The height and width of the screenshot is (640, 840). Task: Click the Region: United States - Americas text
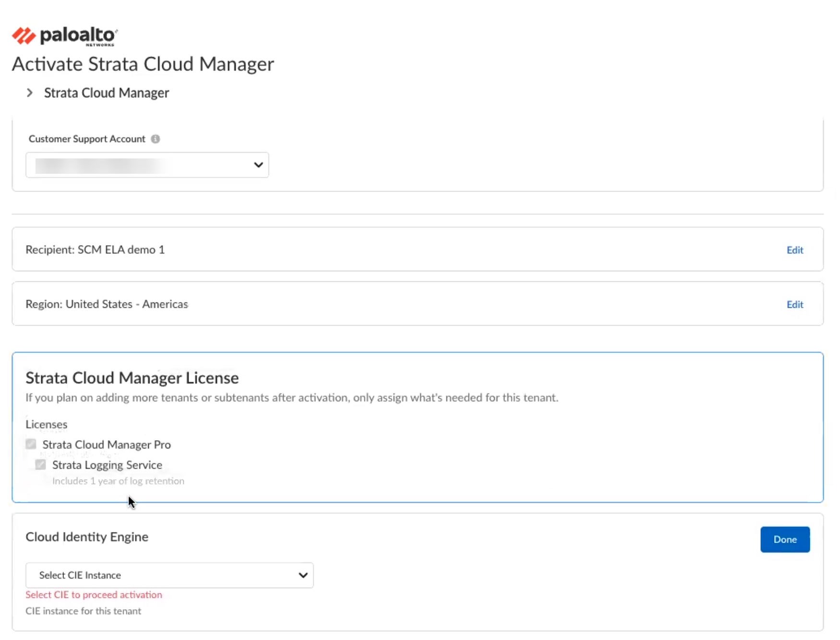pyautogui.click(x=107, y=304)
